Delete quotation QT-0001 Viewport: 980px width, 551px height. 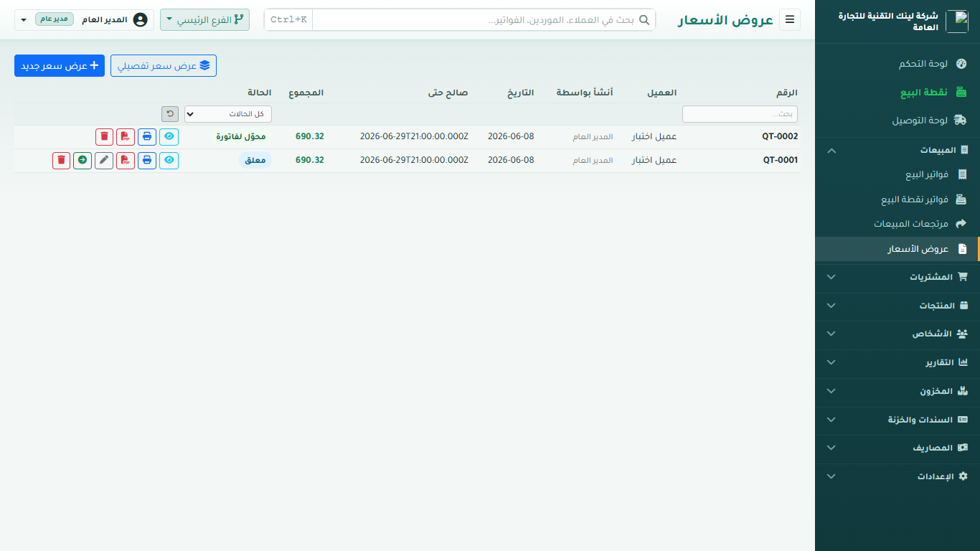tap(62, 160)
